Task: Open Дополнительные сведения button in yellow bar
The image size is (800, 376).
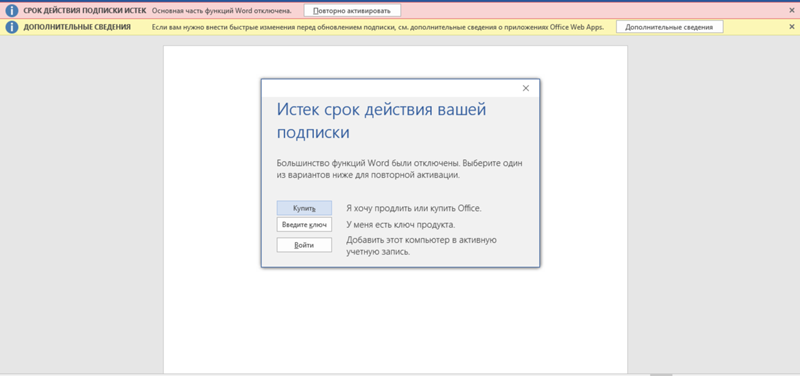Action: tap(669, 27)
